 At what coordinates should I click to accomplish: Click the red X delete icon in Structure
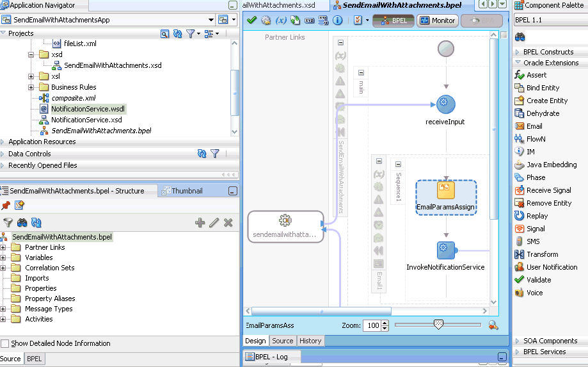pyautogui.click(x=228, y=223)
